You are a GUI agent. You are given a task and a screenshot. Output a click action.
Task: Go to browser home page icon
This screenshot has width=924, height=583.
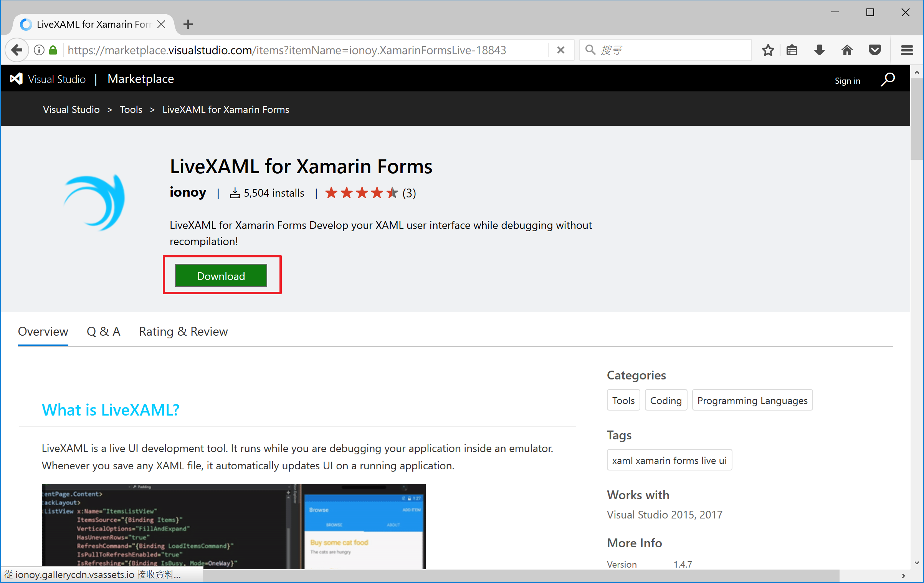[x=847, y=50]
